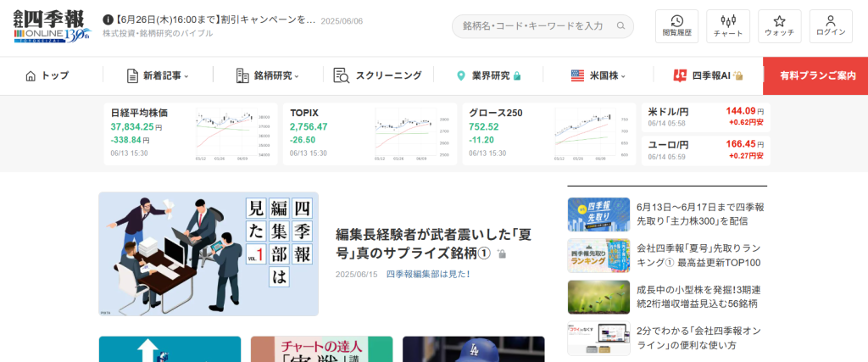
Task: Expand the 新着記事 dropdown chevron
Action: [186, 76]
